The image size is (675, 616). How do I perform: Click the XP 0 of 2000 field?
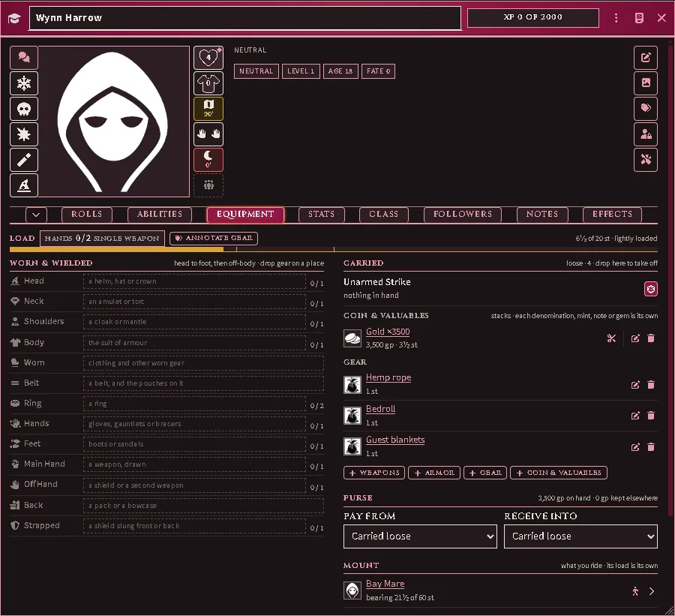click(533, 17)
